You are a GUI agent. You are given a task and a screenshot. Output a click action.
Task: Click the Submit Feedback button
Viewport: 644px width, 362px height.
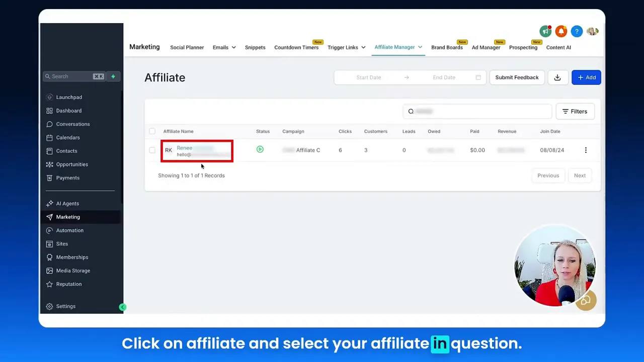click(517, 77)
